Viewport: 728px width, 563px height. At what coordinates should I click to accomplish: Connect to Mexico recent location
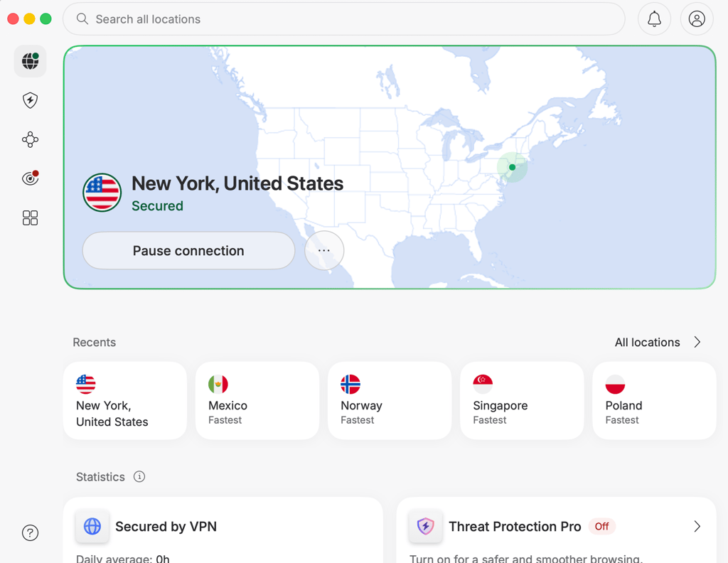tap(257, 400)
